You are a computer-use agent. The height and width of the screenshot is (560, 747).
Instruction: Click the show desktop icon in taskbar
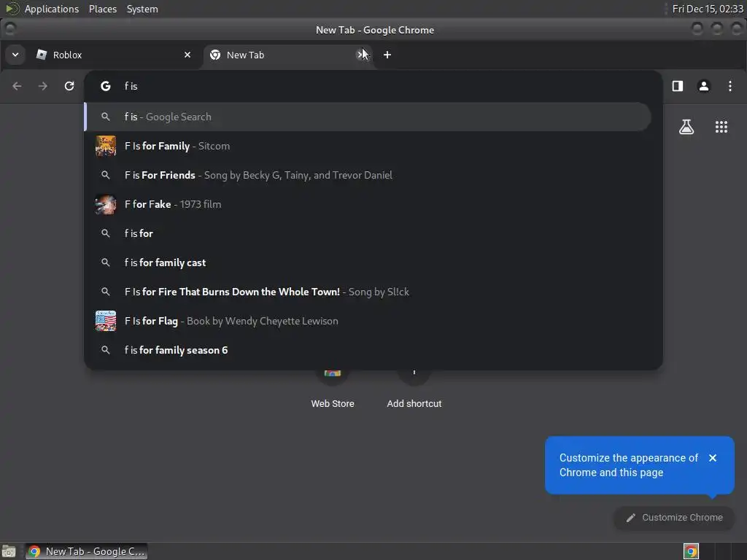pyautogui.click(x=9, y=551)
